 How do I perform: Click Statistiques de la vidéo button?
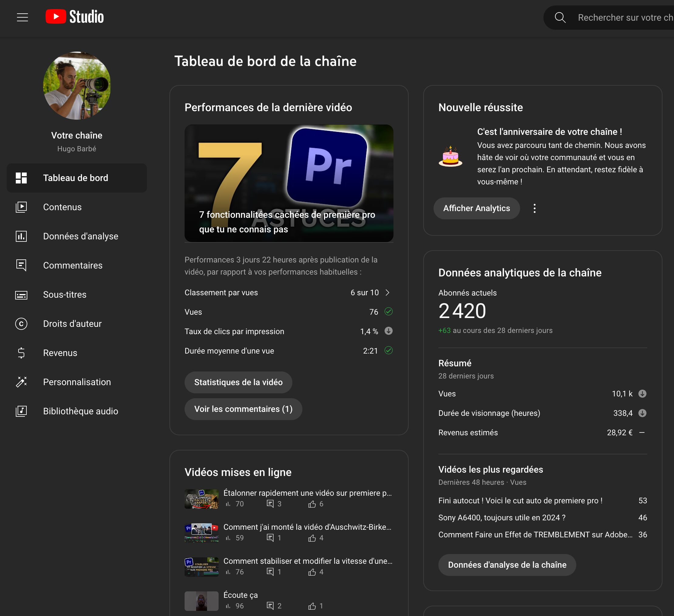[x=238, y=382]
